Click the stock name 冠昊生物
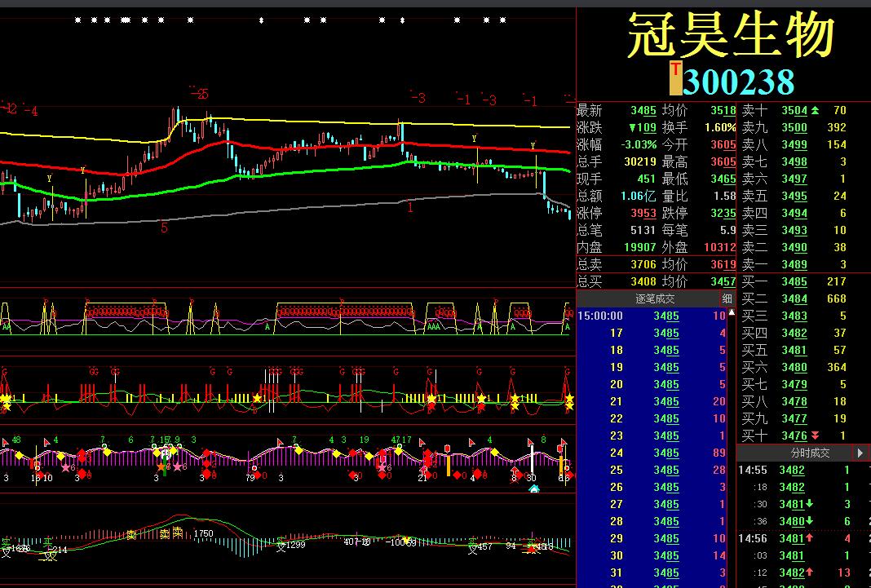 pyautogui.click(x=731, y=36)
